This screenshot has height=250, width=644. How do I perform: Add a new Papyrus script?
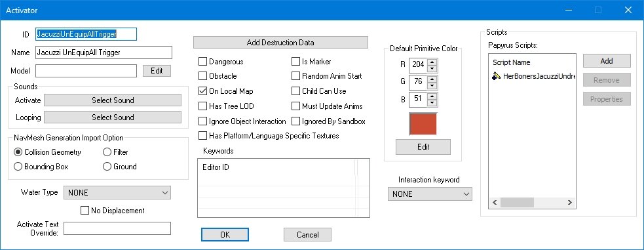coord(607,61)
